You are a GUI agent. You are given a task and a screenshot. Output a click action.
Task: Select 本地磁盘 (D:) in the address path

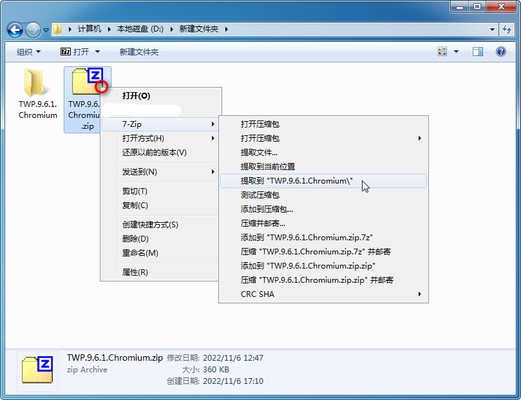140,29
